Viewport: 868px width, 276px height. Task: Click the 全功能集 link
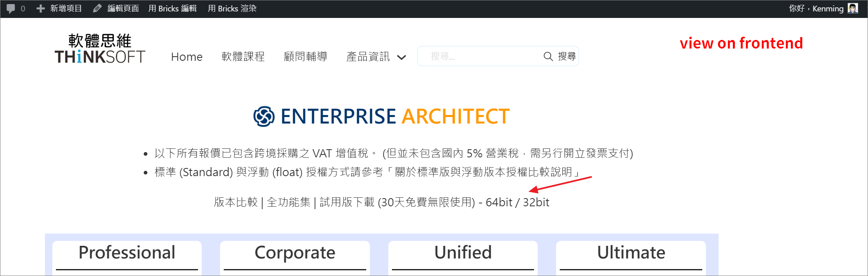click(x=288, y=202)
